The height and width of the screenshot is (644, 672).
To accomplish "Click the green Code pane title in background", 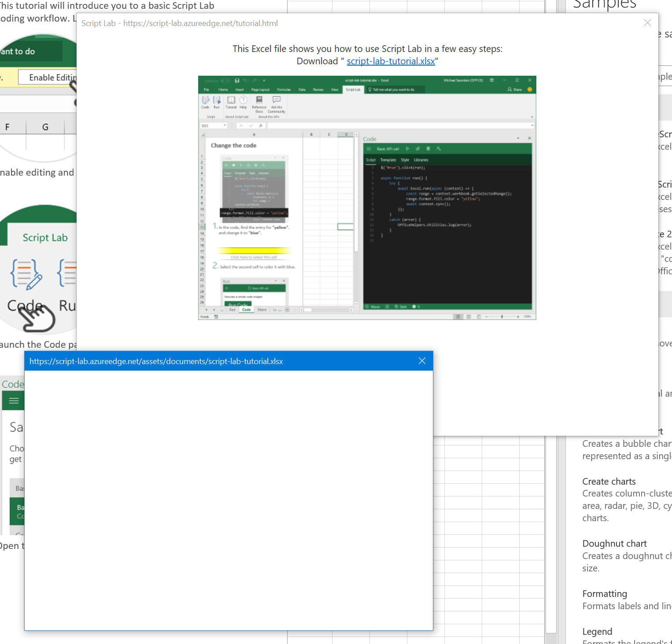I will 13,384.
